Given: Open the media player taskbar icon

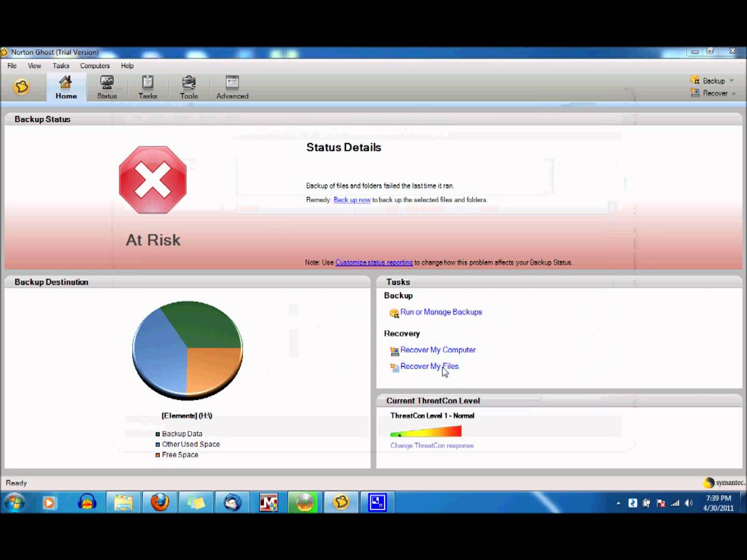Looking at the screenshot, I should pos(49,502).
